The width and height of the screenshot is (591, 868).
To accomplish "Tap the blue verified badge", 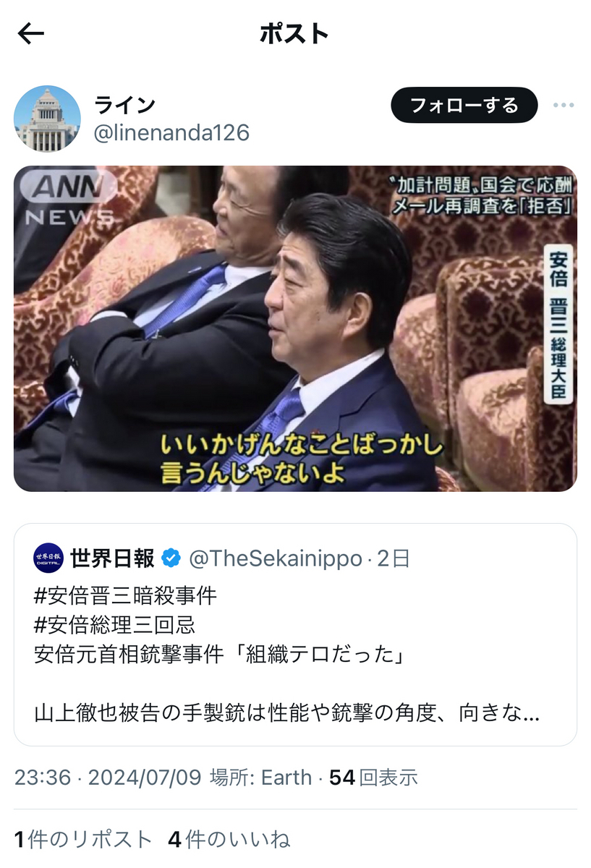I will coord(171,558).
